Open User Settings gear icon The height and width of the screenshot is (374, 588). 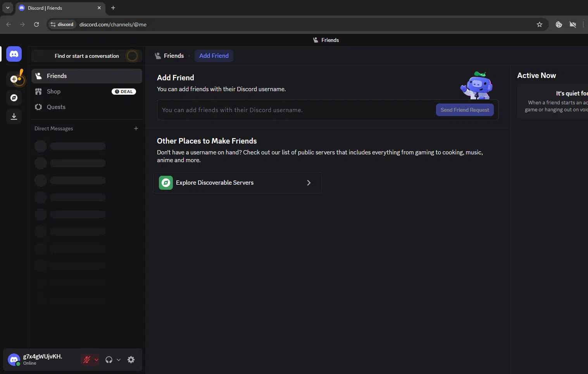pos(131,360)
